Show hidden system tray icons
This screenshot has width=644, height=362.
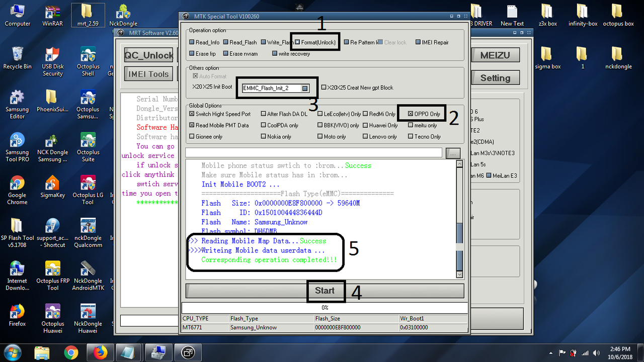[x=551, y=352]
